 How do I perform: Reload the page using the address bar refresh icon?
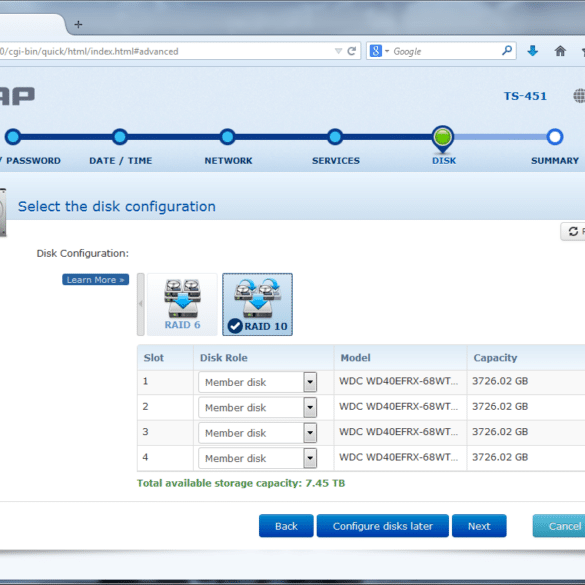pos(351,51)
